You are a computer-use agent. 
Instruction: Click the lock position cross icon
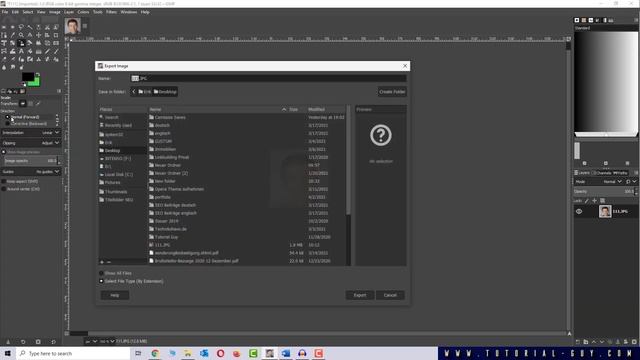[x=595, y=201]
